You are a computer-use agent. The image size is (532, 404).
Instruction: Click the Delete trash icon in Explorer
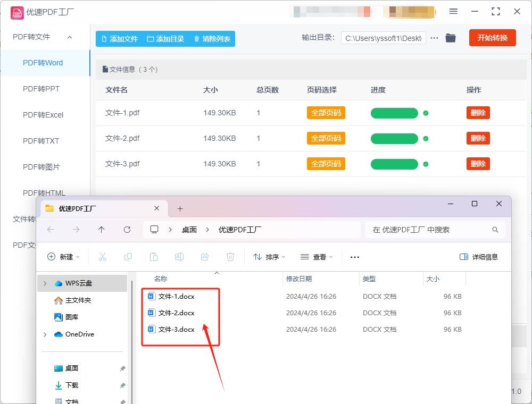(x=230, y=257)
